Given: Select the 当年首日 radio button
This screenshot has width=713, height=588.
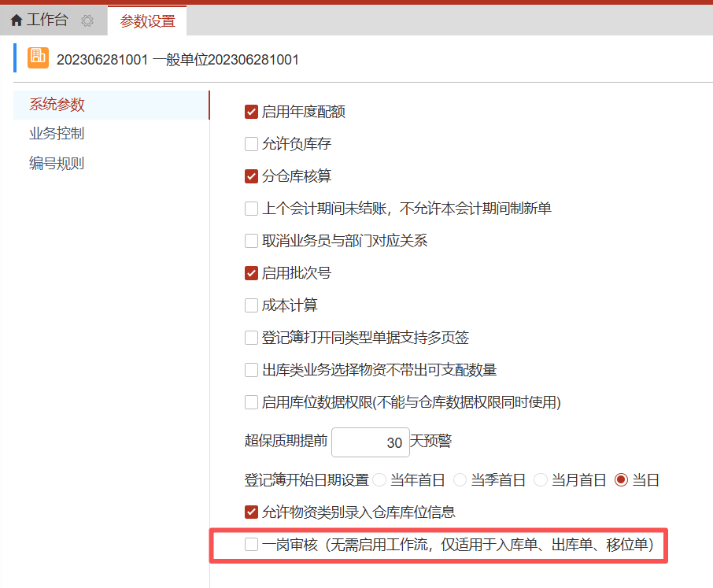Looking at the screenshot, I should [379, 480].
